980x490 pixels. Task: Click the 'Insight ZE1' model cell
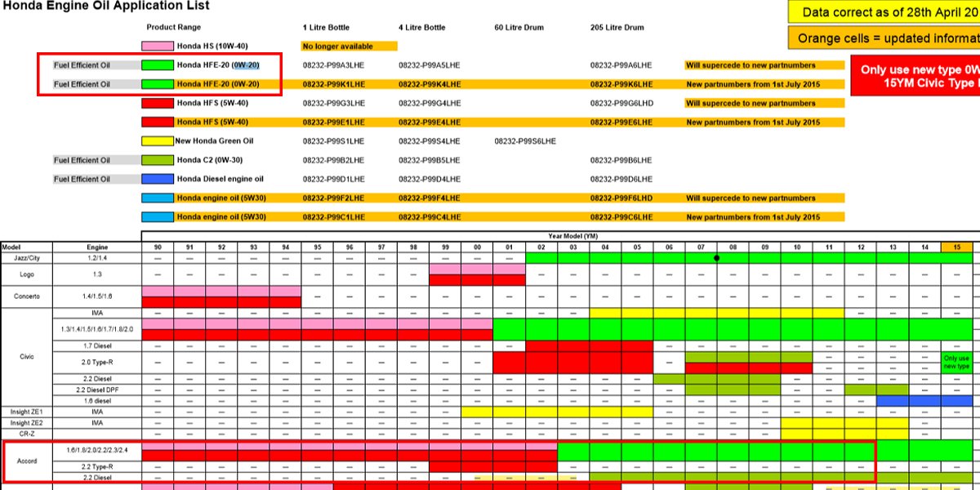coord(26,412)
